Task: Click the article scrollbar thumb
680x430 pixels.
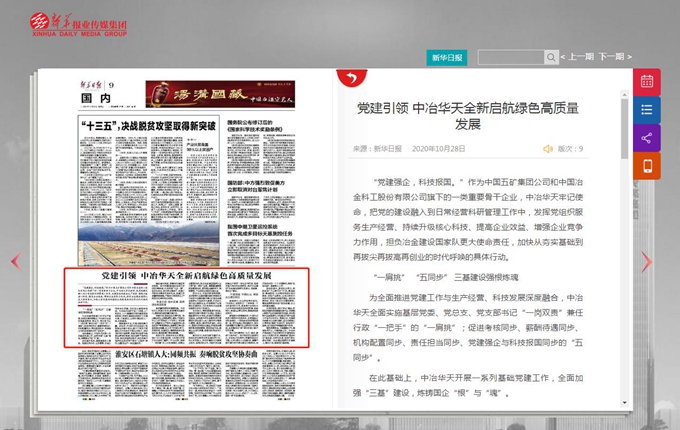Action: tap(624, 129)
